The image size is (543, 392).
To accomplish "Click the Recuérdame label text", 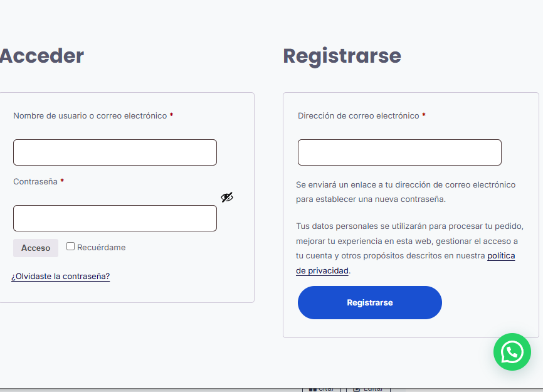I will coord(102,247).
